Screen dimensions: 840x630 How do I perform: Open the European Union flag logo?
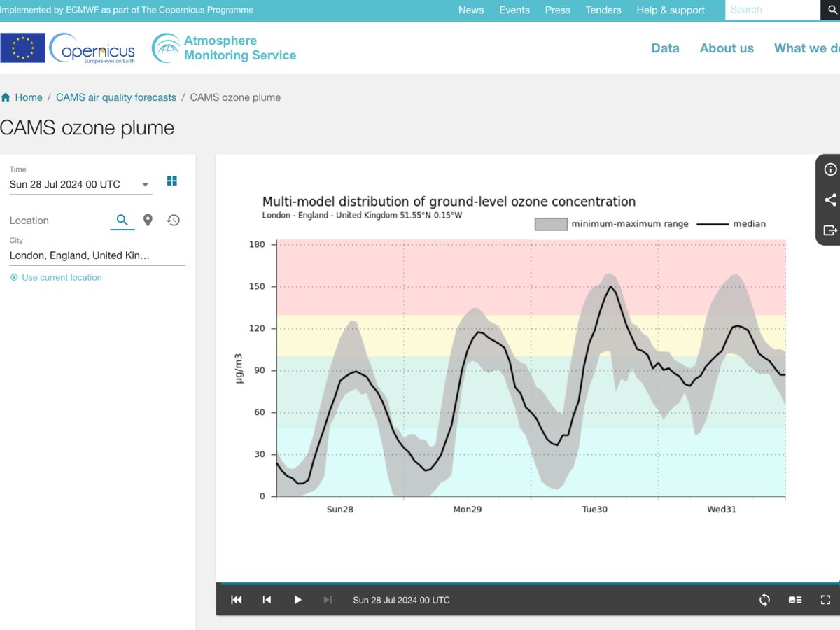[22, 48]
